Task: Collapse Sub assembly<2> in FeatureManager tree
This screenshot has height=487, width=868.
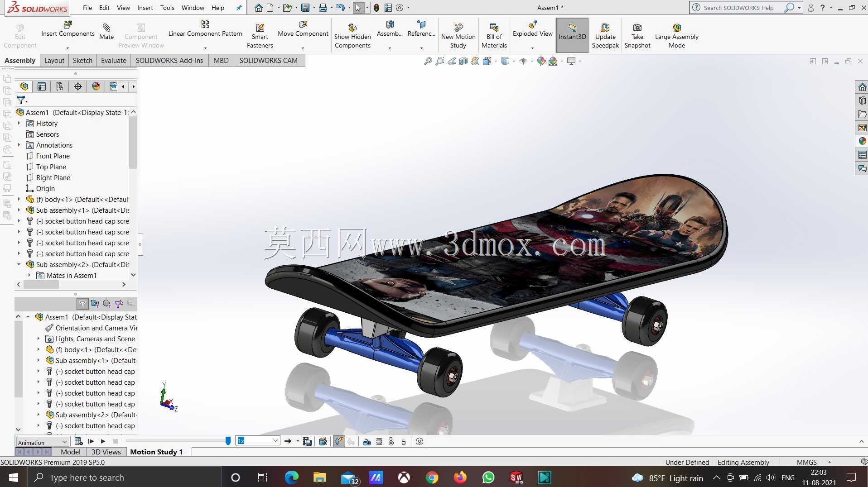Action: [19, 264]
